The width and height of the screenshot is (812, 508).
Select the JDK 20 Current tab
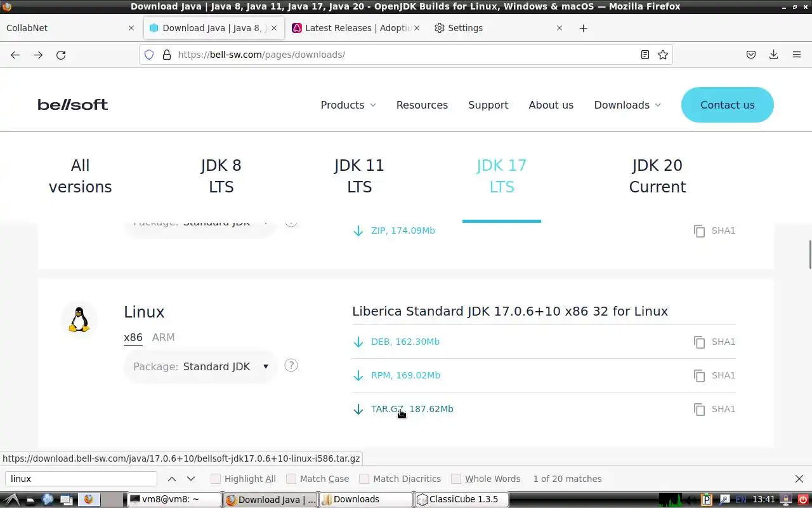(657, 176)
